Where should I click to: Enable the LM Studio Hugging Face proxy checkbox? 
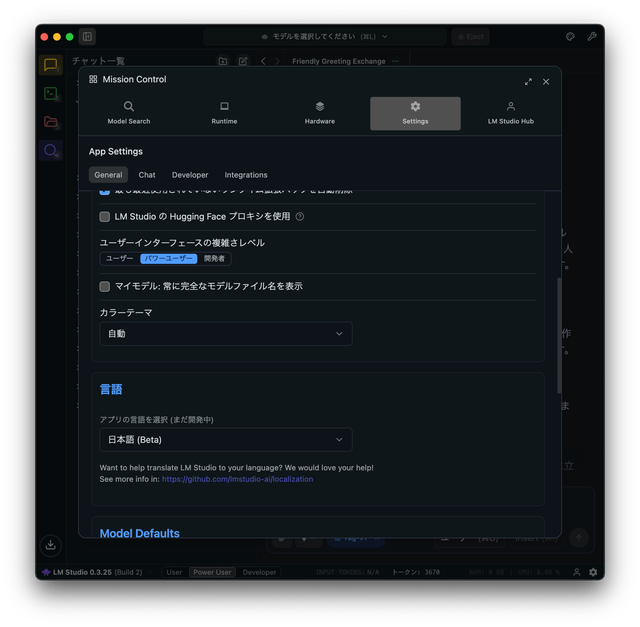pos(105,216)
